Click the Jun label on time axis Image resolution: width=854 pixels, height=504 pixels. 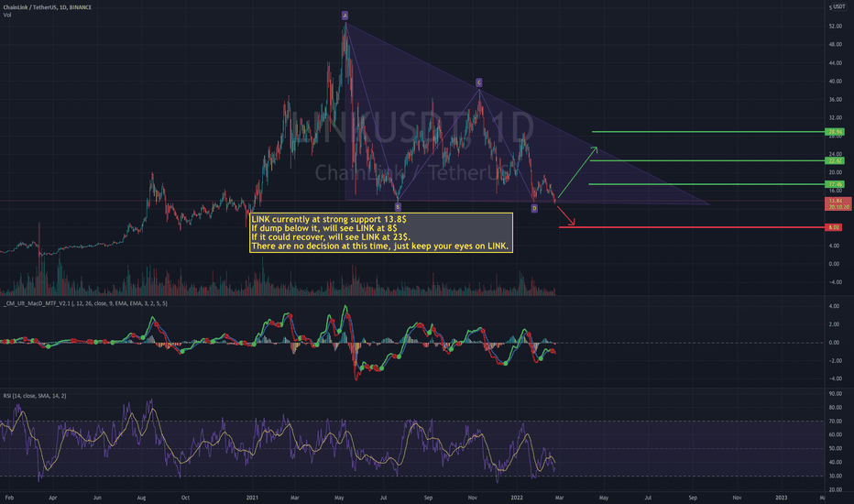pos(97,498)
